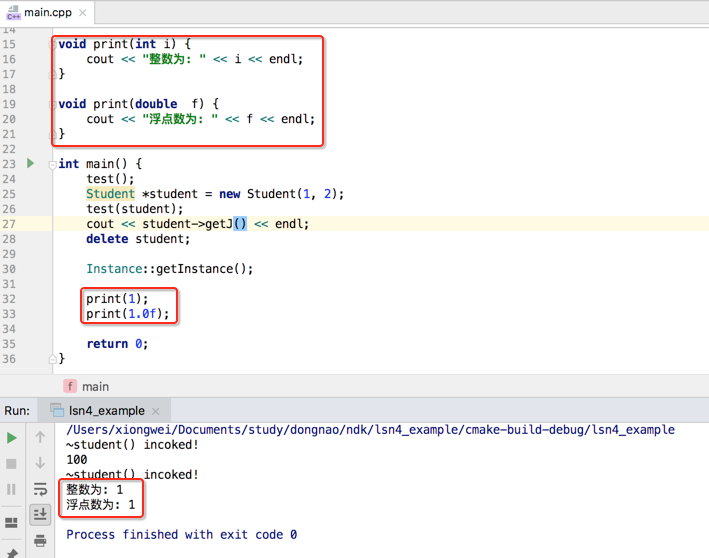This screenshot has width=709, height=558.
Task: Open the main.cpp editor tab
Action: [47, 12]
